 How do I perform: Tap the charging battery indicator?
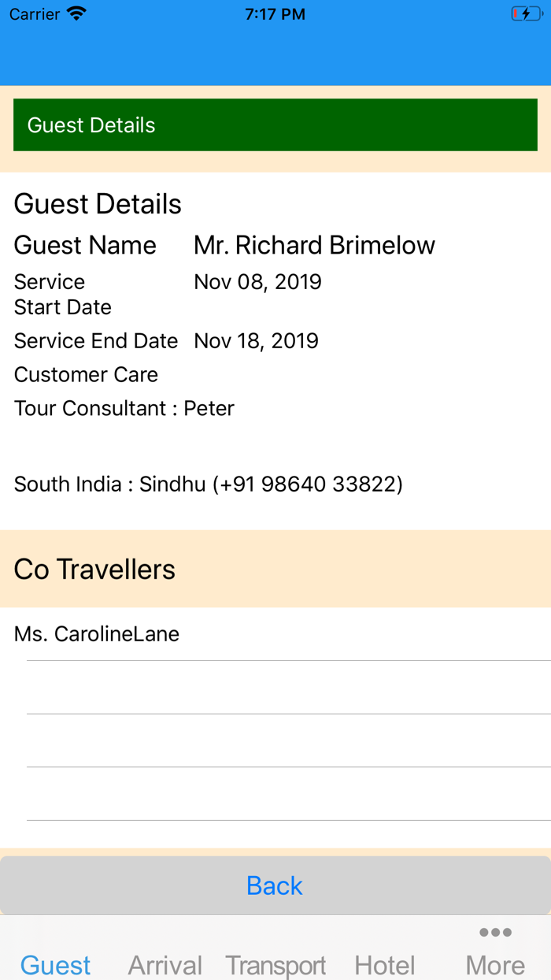(x=526, y=13)
